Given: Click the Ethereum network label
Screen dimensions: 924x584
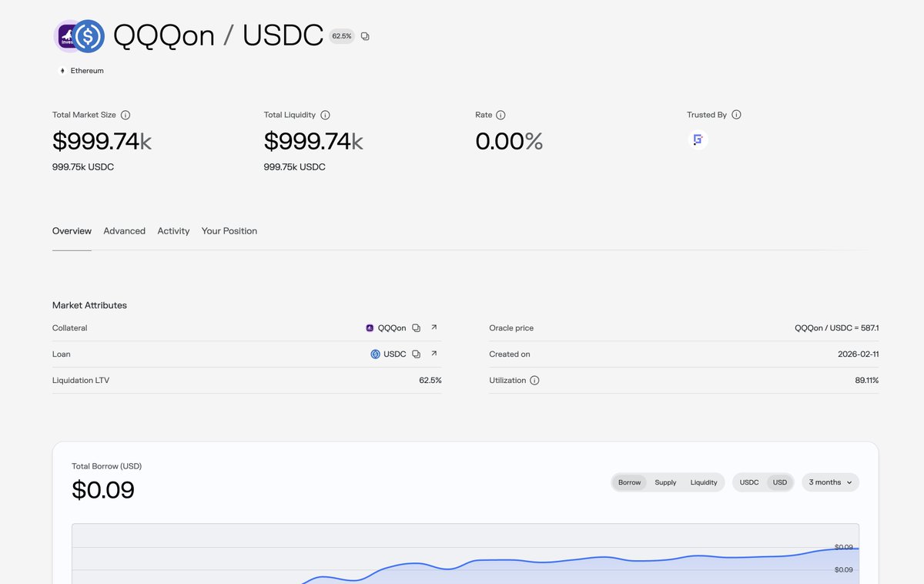Looking at the screenshot, I should [x=87, y=71].
